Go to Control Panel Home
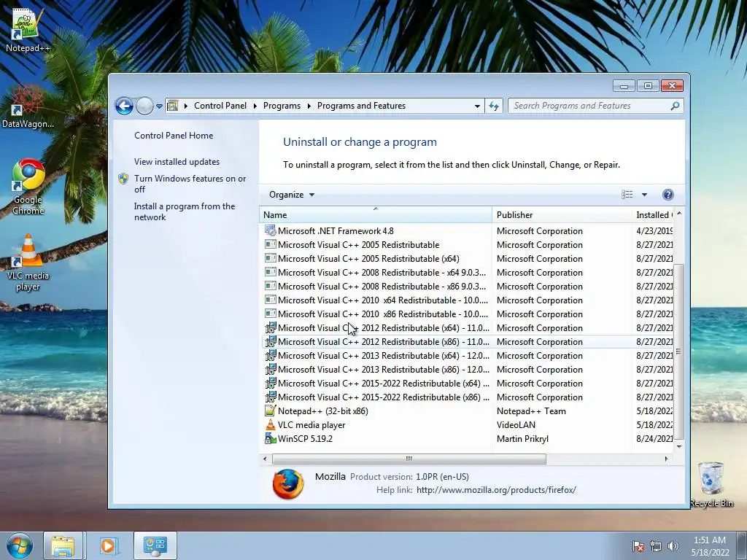 point(174,135)
